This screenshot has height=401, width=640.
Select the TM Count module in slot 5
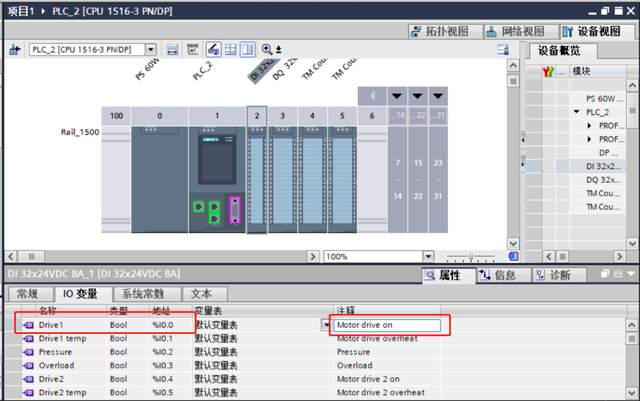[x=342, y=180]
